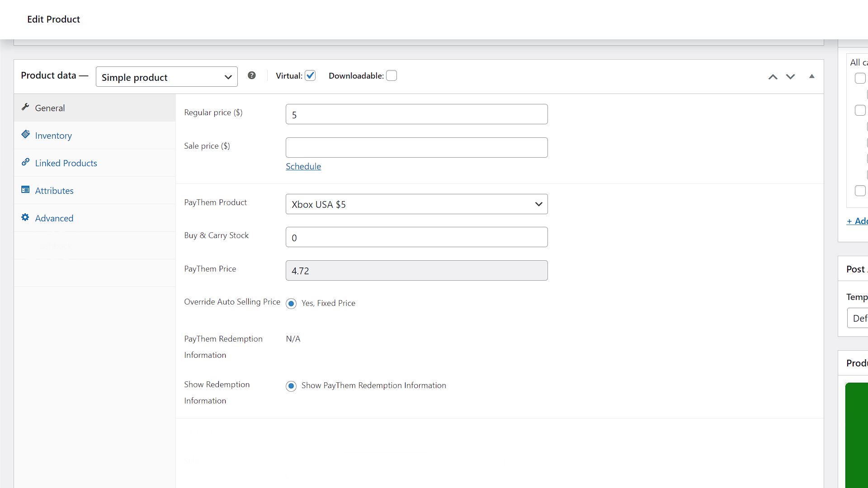Navigate to the Inventory tab
868x488 pixels.
[x=53, y=135]
